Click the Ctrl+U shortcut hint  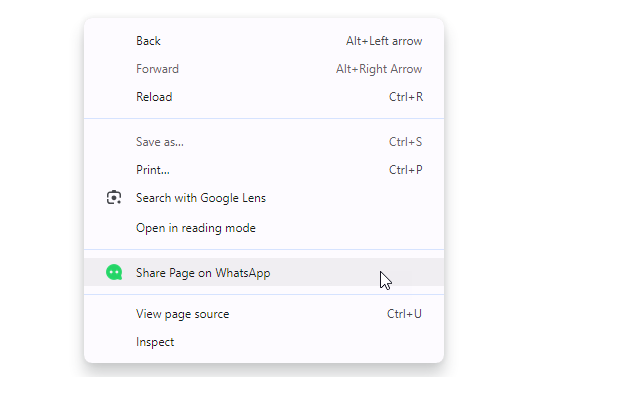click(x=404, y=314)
